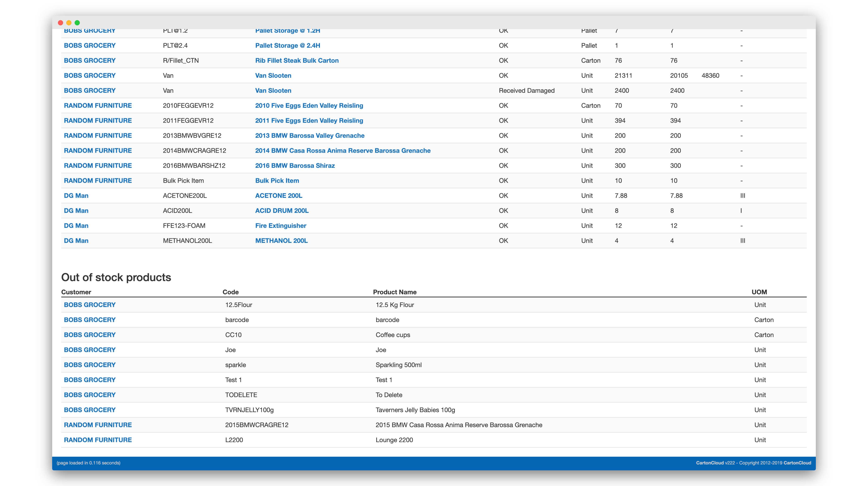Open the METHANOL 200L product link
868x486 pixels.
(281, 240)
